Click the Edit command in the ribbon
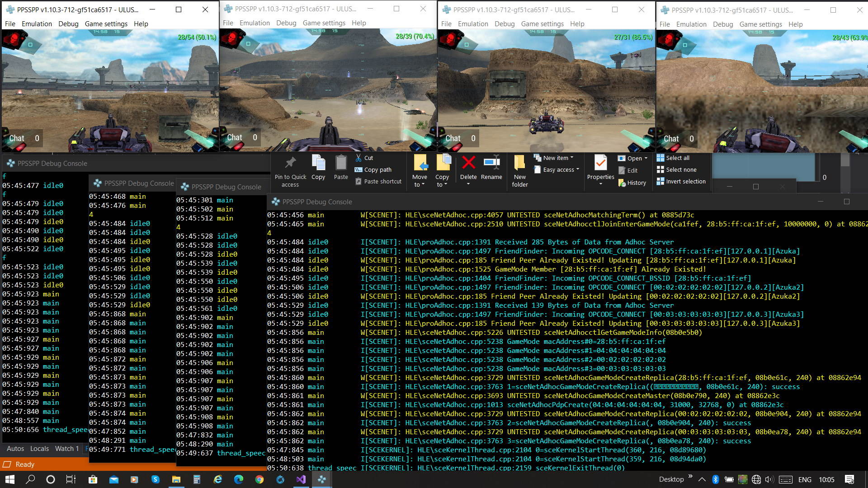The height and width of the screenshot is (488, 868). 627,170
